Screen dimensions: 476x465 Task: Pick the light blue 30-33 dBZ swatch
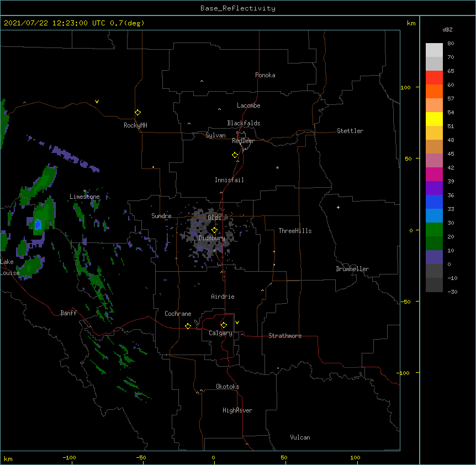pyautogui.click(x=434, y=215)
